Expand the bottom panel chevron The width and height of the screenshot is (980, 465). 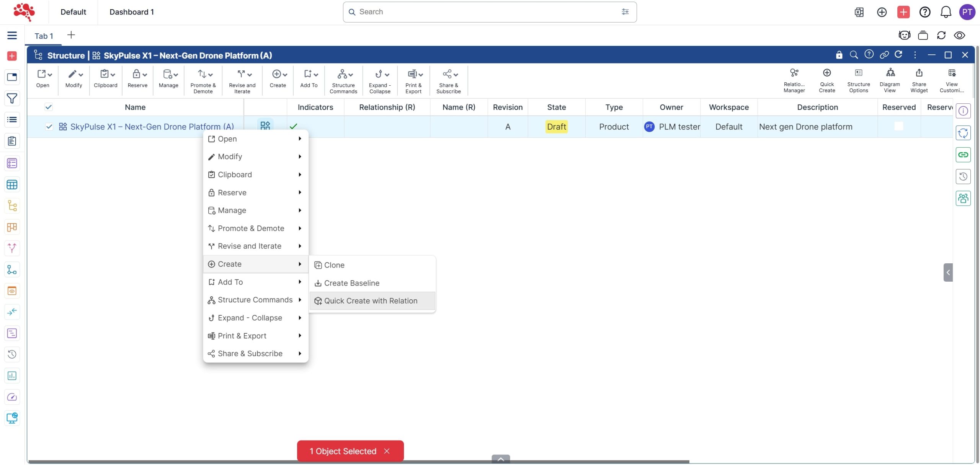(x=500, y=459)
